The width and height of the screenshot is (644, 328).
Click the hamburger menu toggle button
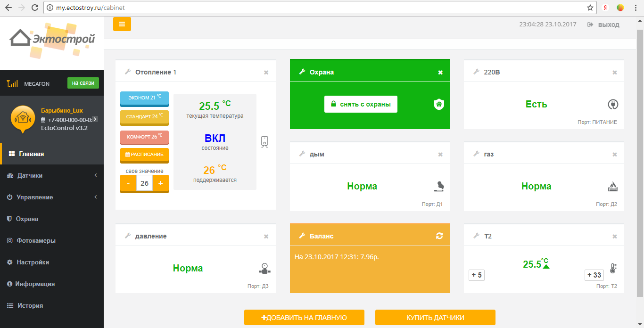tap(122, 24)
